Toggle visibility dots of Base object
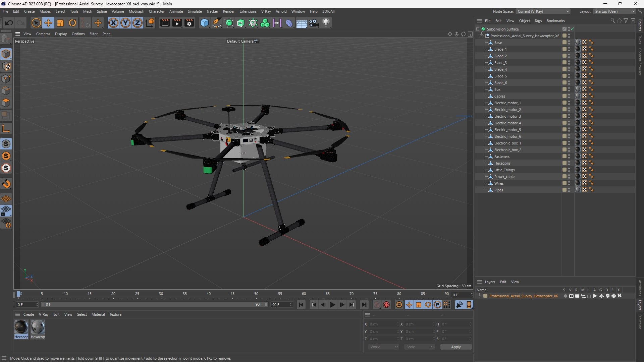The width and height of the screenshot is (644, 362). (x=569, y=43)
